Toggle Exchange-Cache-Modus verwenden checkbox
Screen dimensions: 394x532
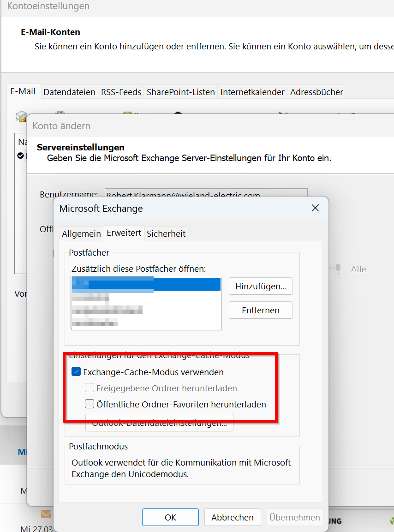pyautogui.click(x=76, y=372)
